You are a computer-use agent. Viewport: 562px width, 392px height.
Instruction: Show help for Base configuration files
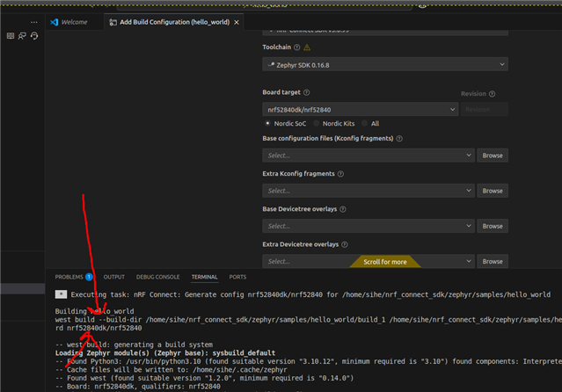pyautogui.click(x=399, y=139)
